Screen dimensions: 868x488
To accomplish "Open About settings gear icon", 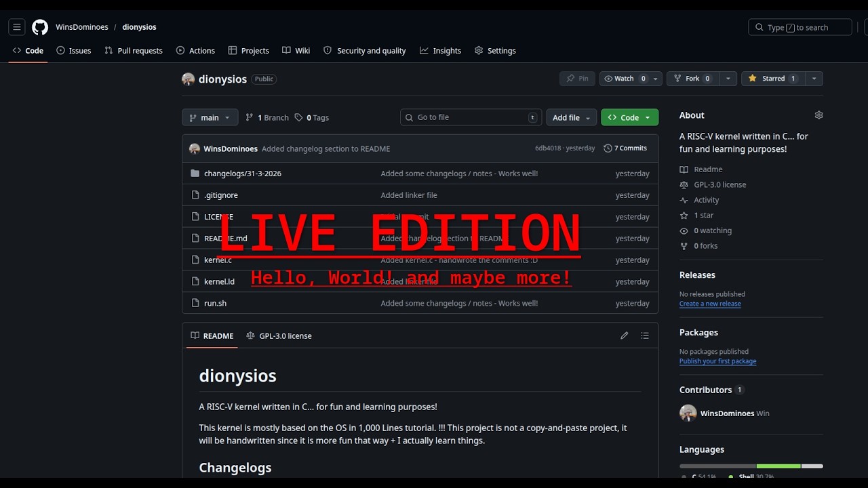I will (x=818, y=115).
